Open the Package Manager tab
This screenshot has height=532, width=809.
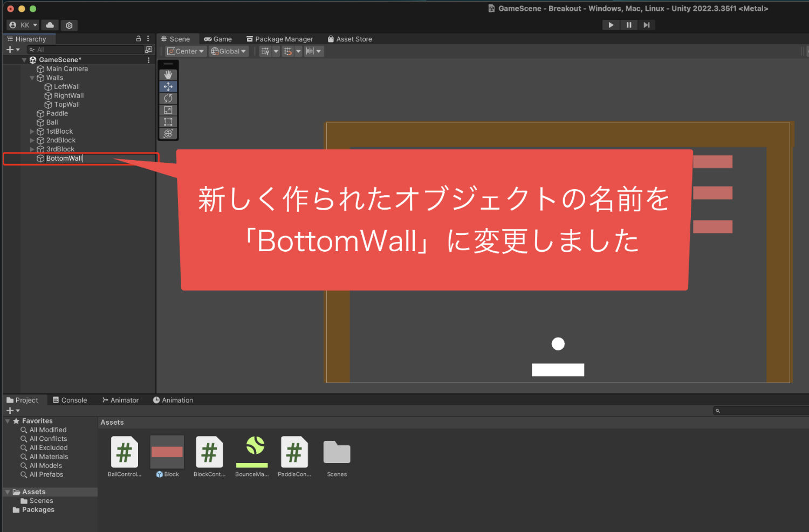coord(280,39)
